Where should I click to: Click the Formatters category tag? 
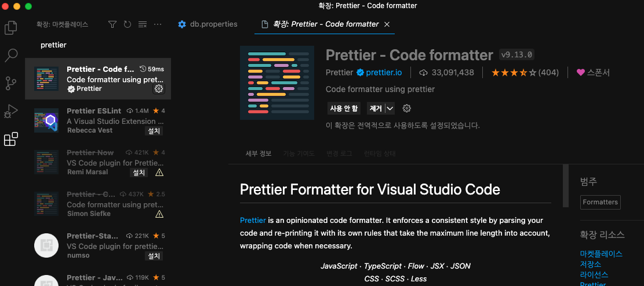tap(600, 202)
